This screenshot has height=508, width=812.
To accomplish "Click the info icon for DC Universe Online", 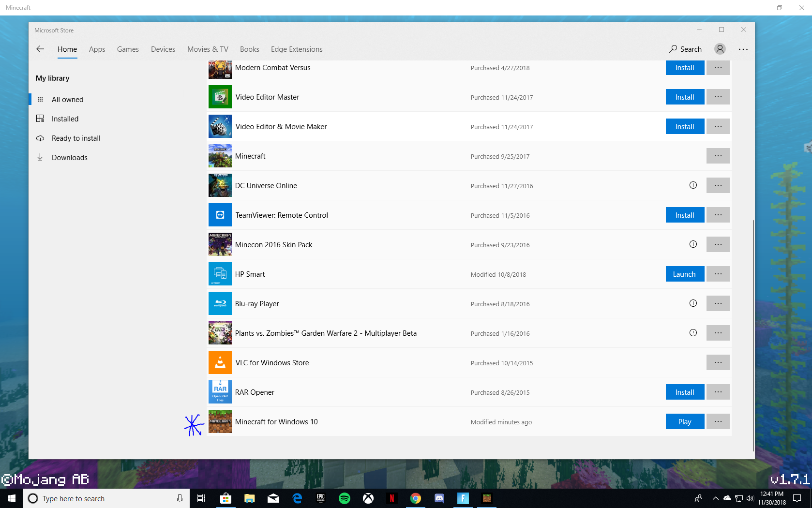I will (x=693, y=185).
